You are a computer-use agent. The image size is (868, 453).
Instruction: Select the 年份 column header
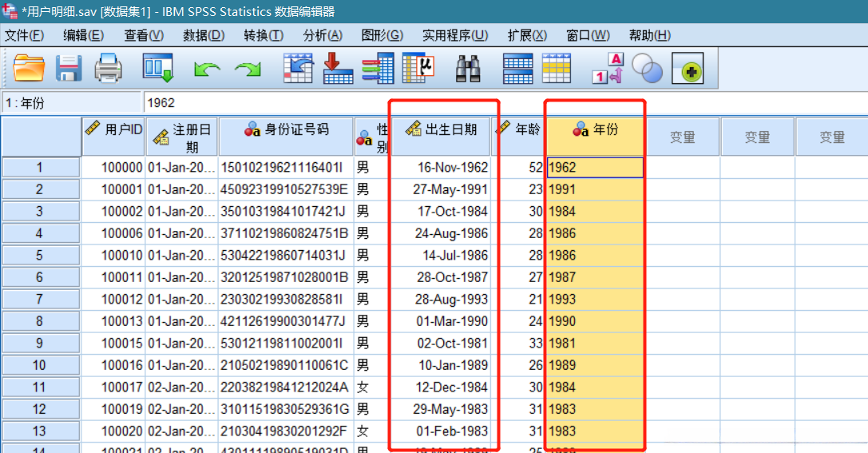tap(595, 137)
